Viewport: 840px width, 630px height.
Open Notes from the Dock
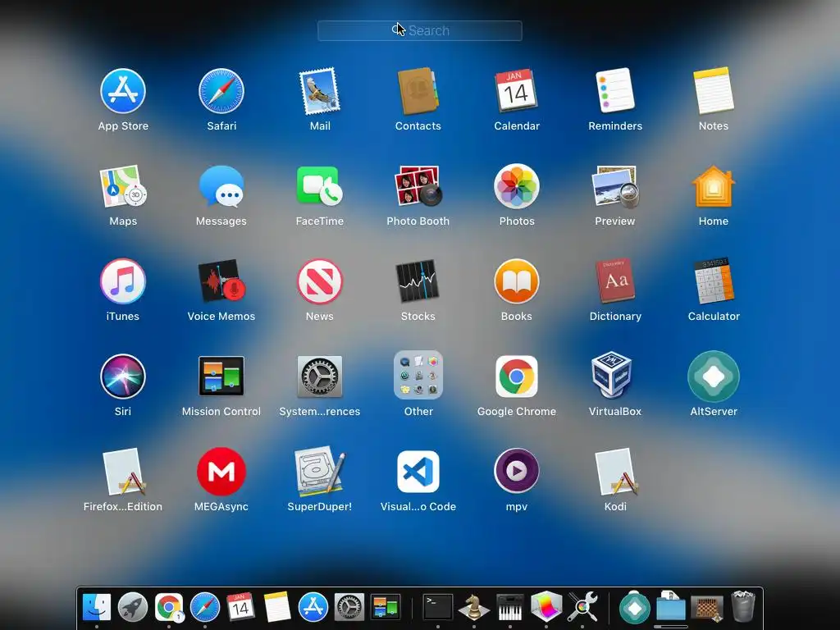click(277, 607)
